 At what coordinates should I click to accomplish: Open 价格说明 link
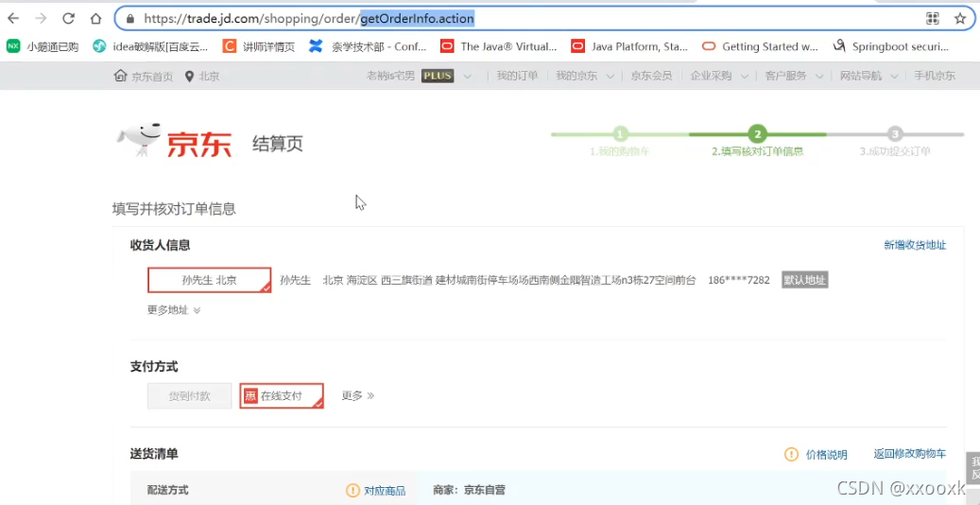(x=826, y=455)
